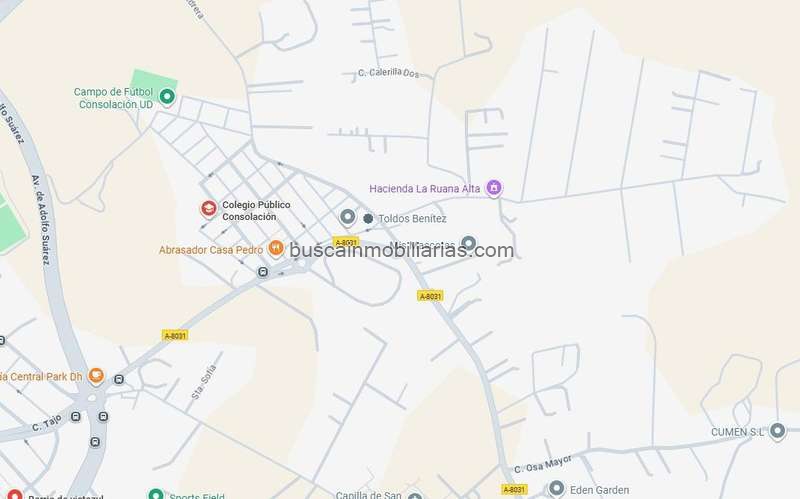The image size is (800, 499).
Task: Click the Hacienda La Ruana Alta label
Action: click(x=424, y=188)
